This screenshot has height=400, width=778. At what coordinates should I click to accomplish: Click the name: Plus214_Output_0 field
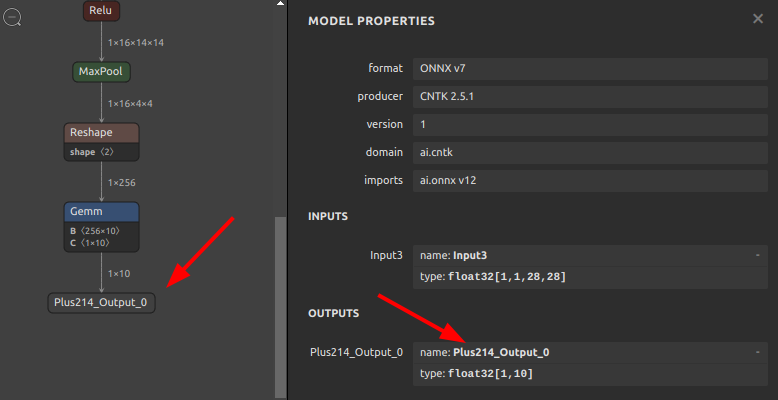[590, 353]
